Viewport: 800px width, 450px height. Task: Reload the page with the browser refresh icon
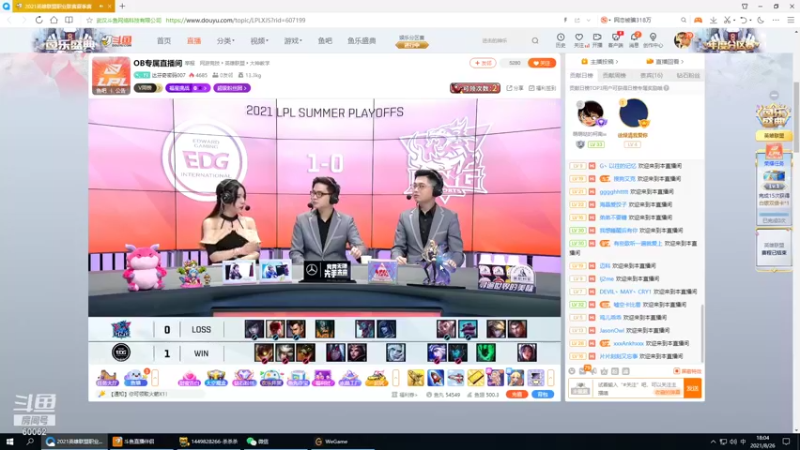point(39,20)
